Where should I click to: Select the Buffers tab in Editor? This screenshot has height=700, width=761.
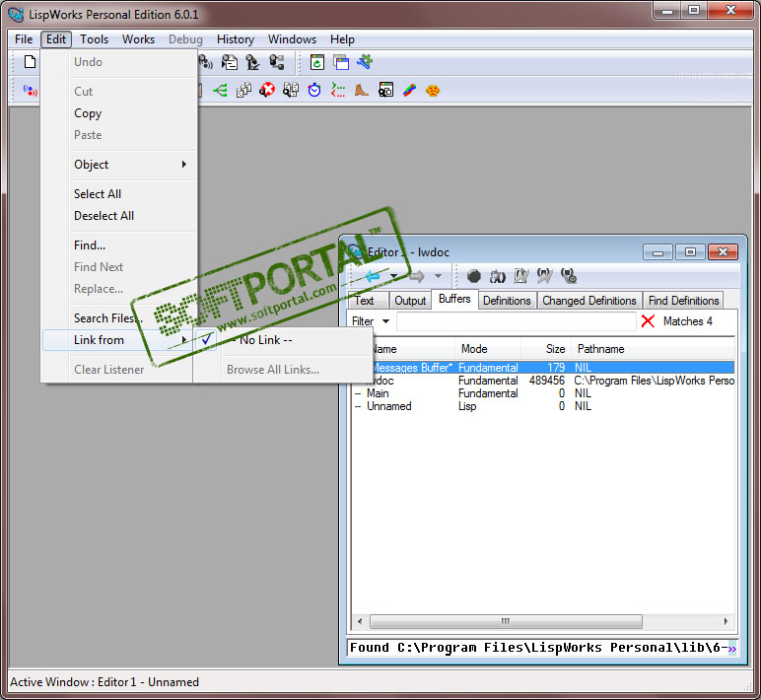coord(454,299)
